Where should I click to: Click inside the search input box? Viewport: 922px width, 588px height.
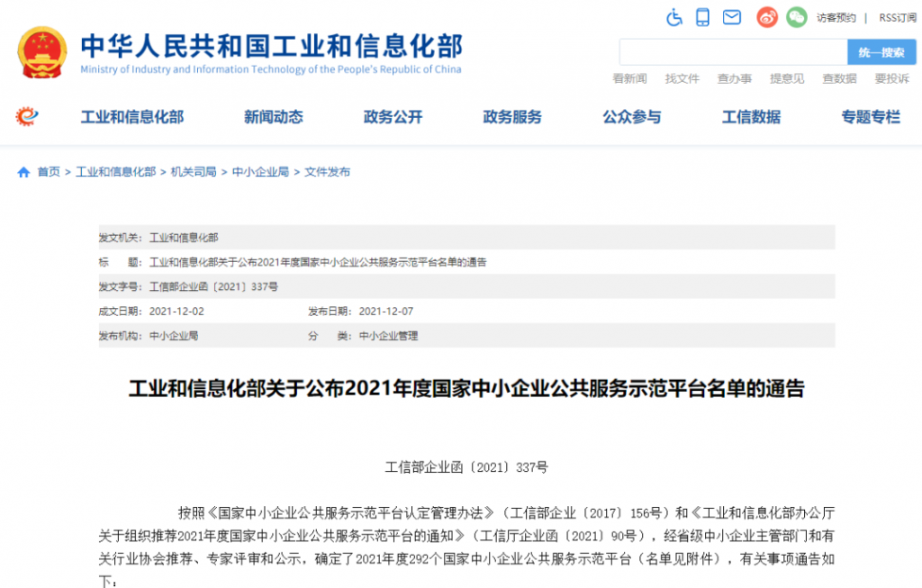[x=733, y=53]
